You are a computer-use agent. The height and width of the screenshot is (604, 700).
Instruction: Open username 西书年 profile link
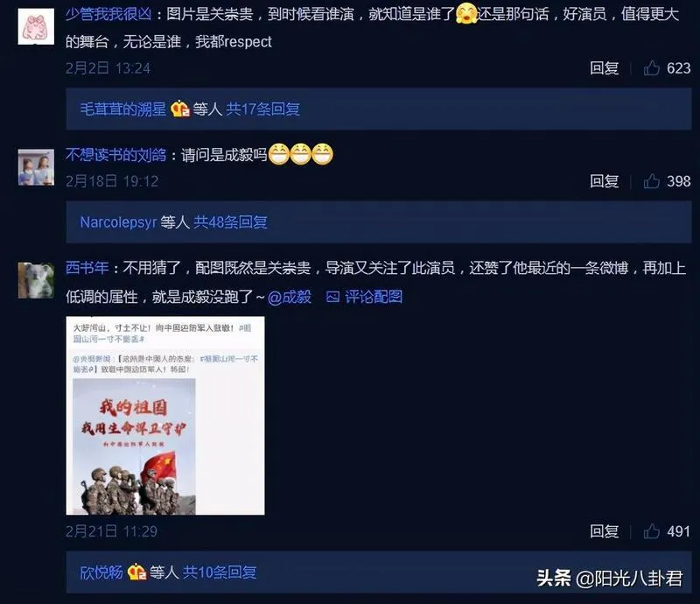pos(87,268)
